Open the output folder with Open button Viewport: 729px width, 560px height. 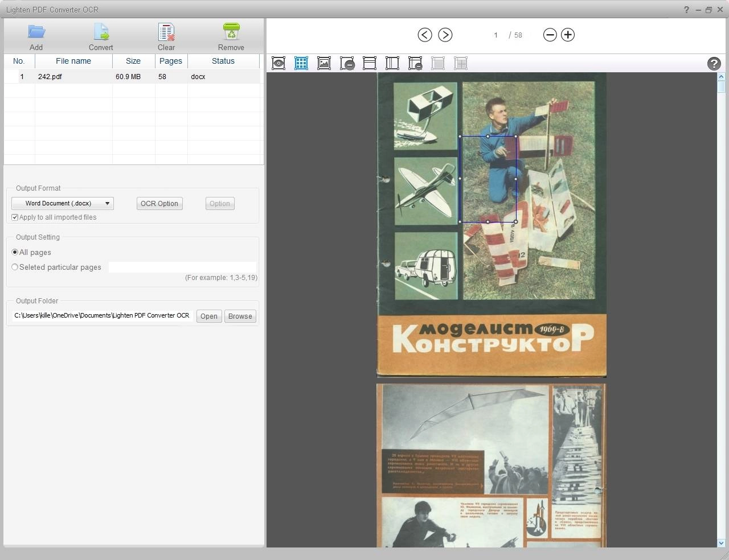coord(209,316)
